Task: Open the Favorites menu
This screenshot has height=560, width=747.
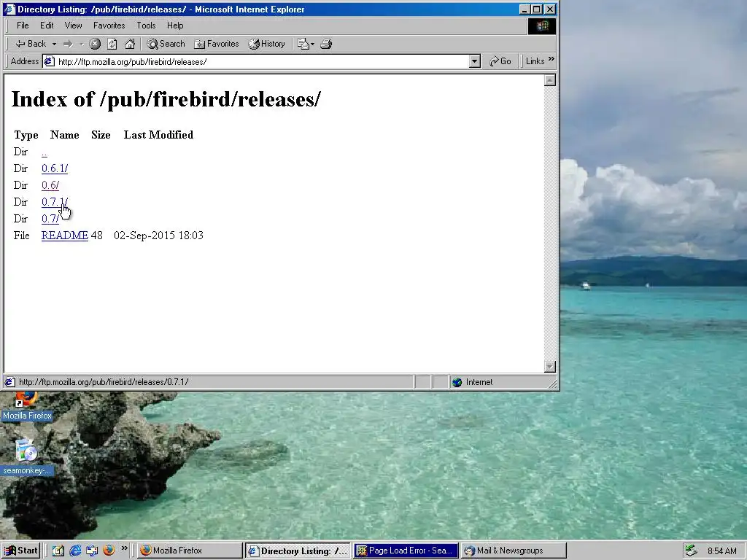Action: click(109, 26)
